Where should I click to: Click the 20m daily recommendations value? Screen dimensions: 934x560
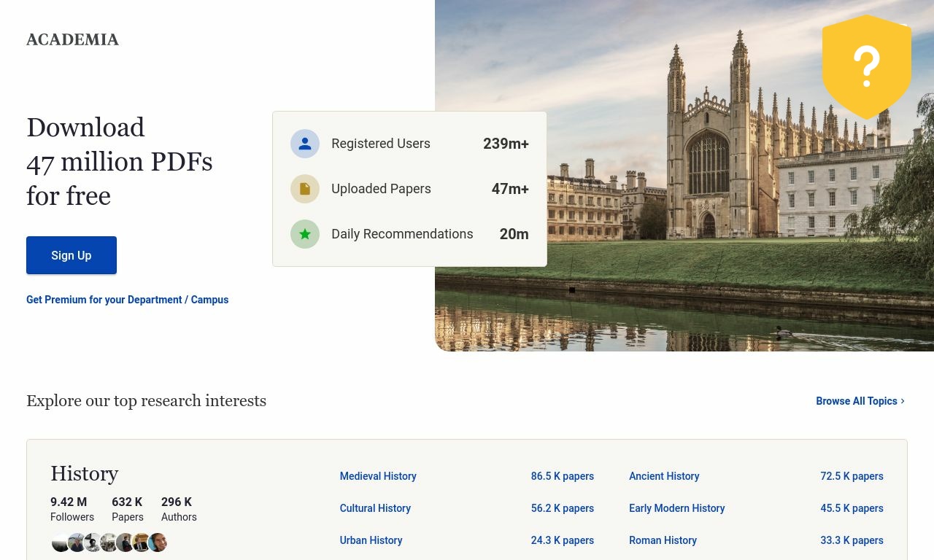[514, 234]
